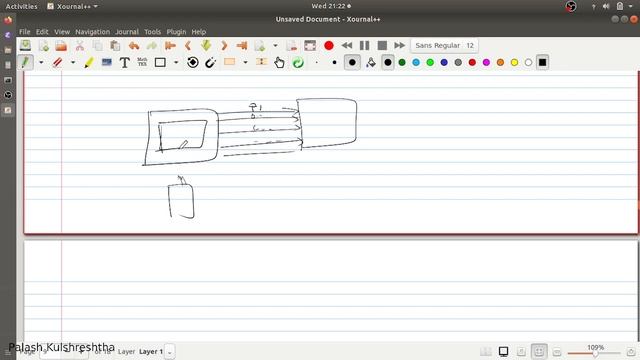This screenshot has height=360, width=640.
Task: Cut selection with the scissors icon
Action: pos(80,46)
